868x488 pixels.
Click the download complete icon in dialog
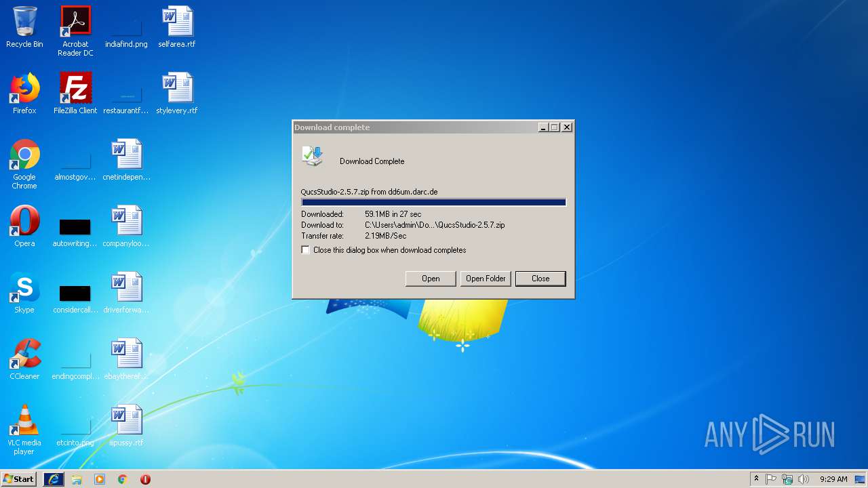pos(313,155)
